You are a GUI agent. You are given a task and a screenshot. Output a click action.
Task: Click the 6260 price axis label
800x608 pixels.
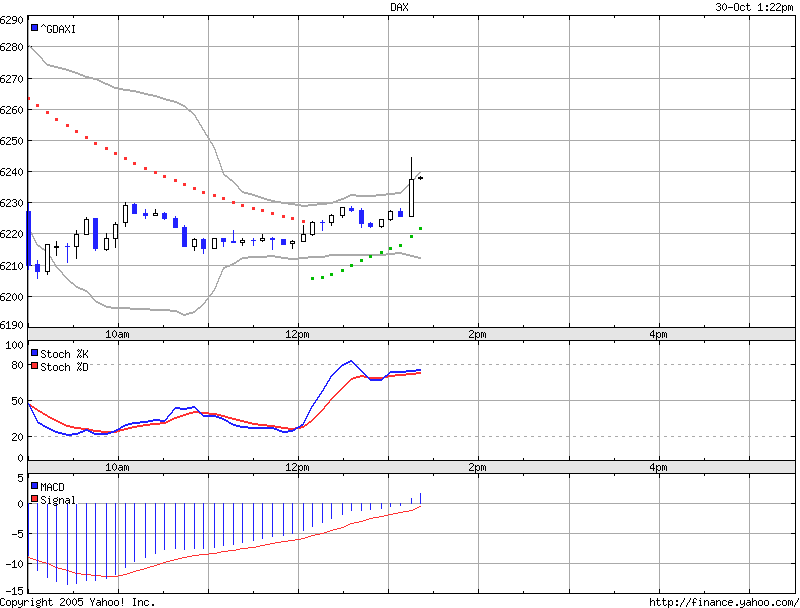pyautogui.click(x=11, y=110)
